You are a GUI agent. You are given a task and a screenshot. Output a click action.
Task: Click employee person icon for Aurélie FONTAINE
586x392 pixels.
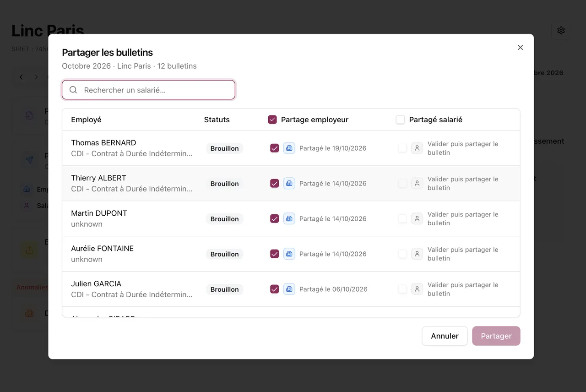(417, 254)
